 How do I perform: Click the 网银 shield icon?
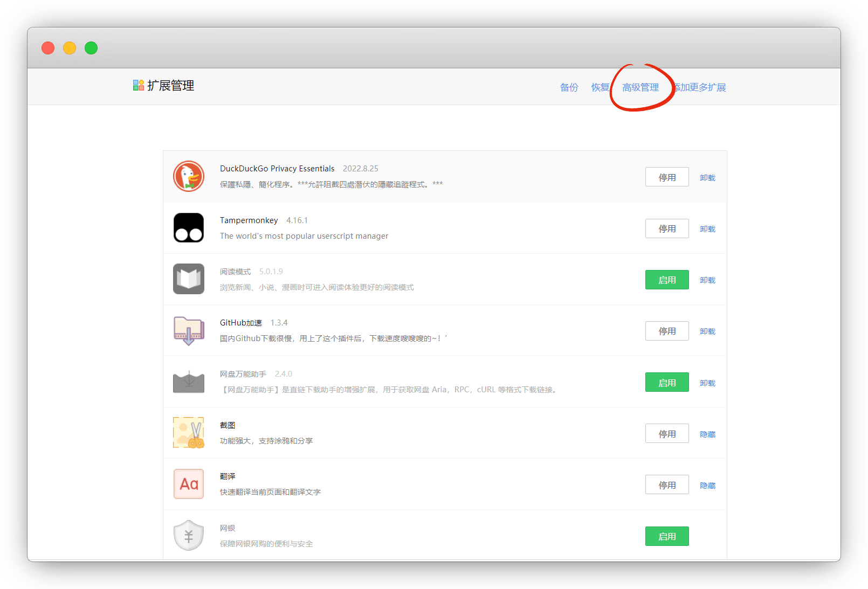pos(188,535)
